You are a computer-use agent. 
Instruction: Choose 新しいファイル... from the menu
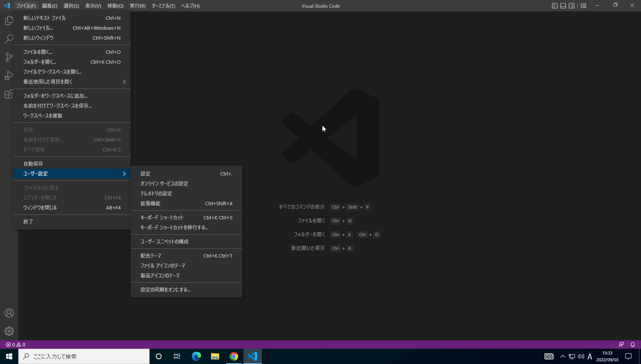click(72, 28)
